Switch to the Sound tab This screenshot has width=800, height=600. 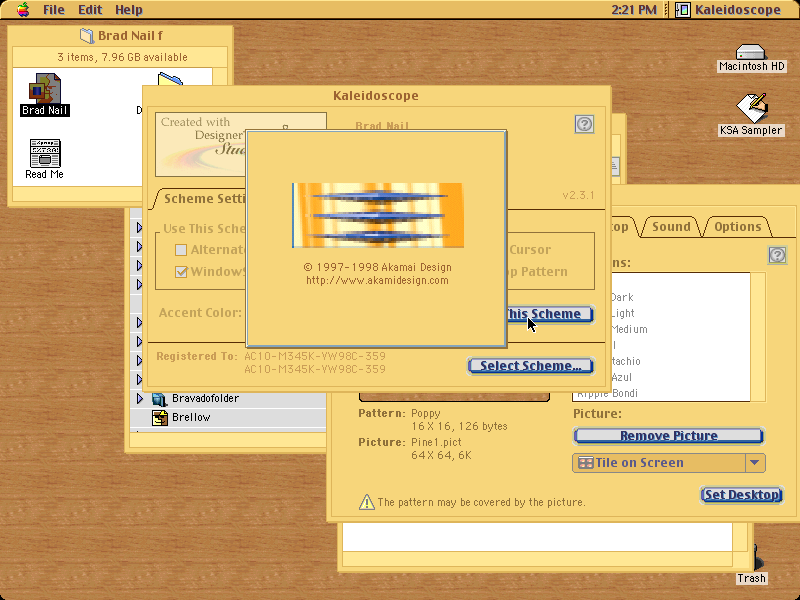coord(671,227)
